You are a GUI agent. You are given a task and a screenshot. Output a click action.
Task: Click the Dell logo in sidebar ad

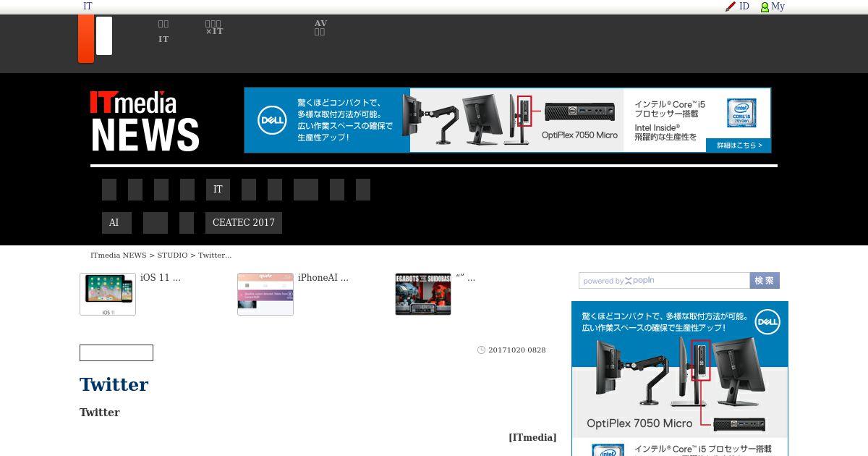pos(767,321)
